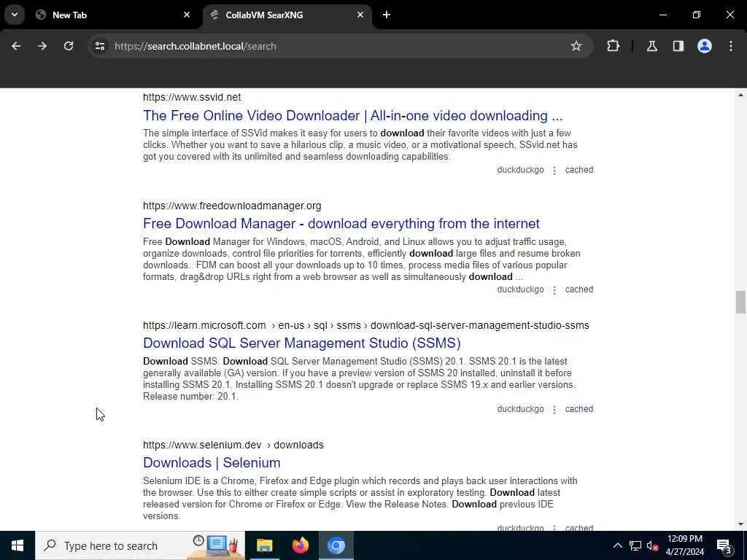Open more options for ssvid.net result

pos(554,171)
